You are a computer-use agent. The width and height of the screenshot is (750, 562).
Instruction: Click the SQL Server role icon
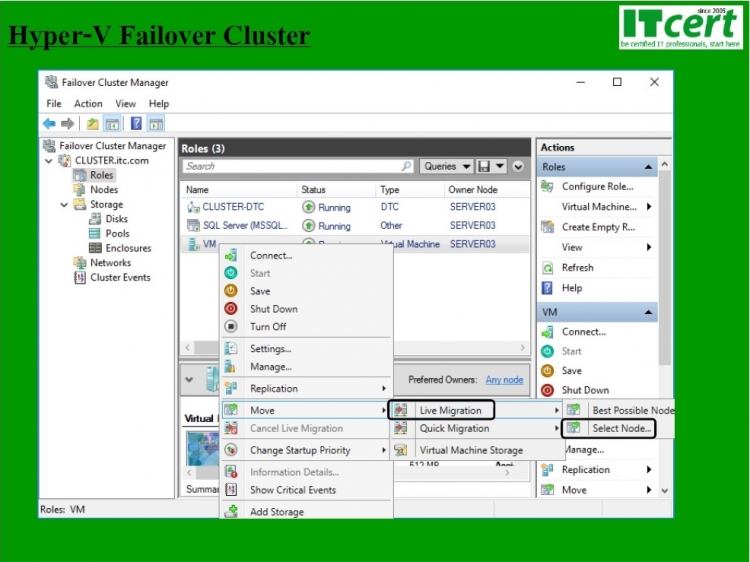coord(193,225)
